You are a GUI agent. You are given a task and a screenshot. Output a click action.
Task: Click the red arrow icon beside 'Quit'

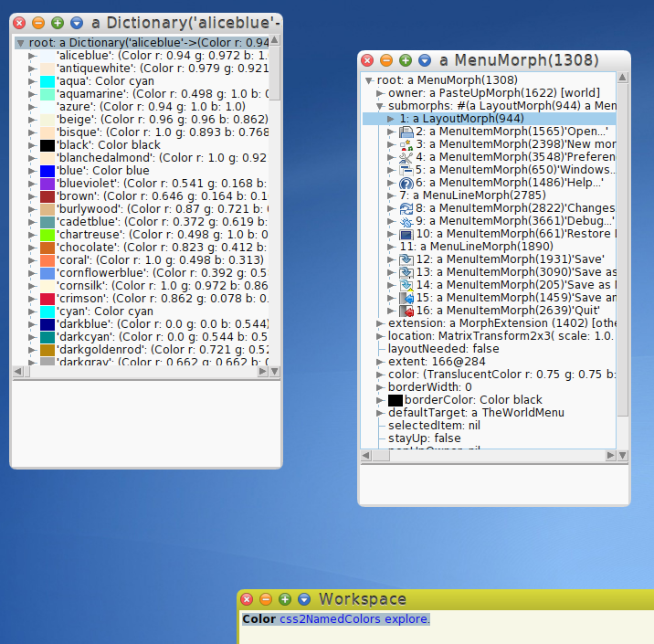tap(406, 311)
